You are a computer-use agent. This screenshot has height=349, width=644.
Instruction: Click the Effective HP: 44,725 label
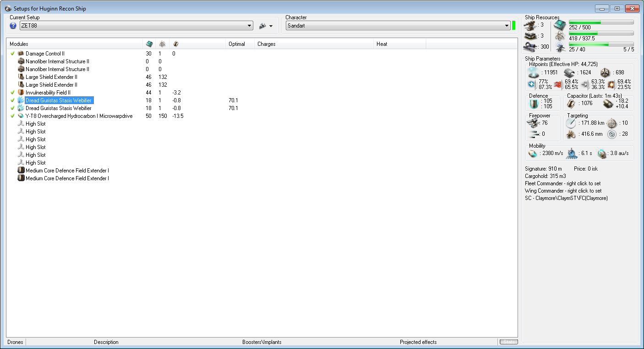tap(572, 64)
